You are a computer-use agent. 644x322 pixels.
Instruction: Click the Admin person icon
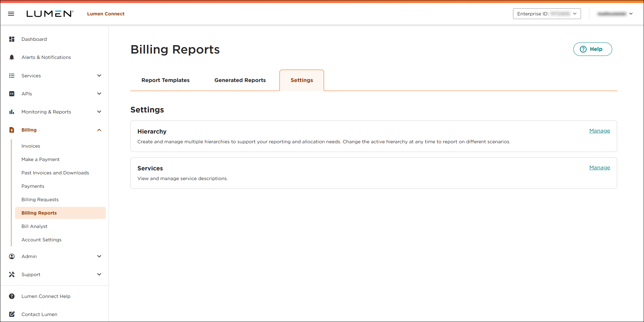pyautogui.click(x=12, y=256)
